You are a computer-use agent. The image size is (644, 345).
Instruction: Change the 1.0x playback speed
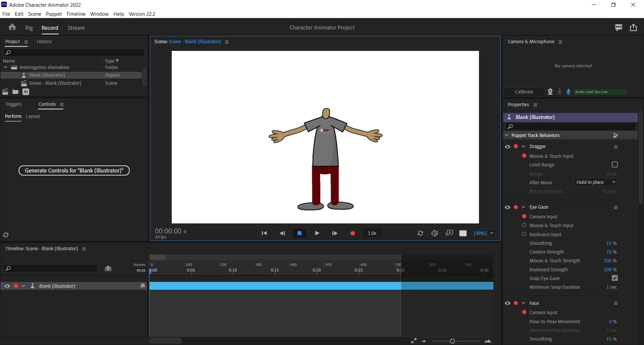[x=372, y=233]
